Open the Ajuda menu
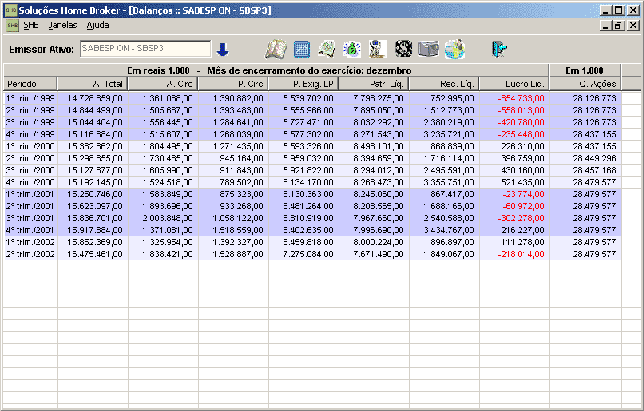644x411 pixels. pos(98,25)
